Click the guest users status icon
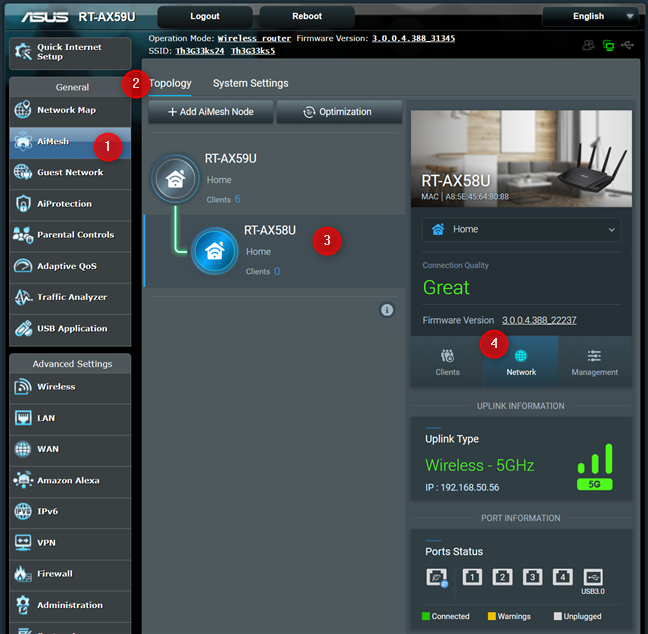The image size is (648, 634). coord(588,45)
